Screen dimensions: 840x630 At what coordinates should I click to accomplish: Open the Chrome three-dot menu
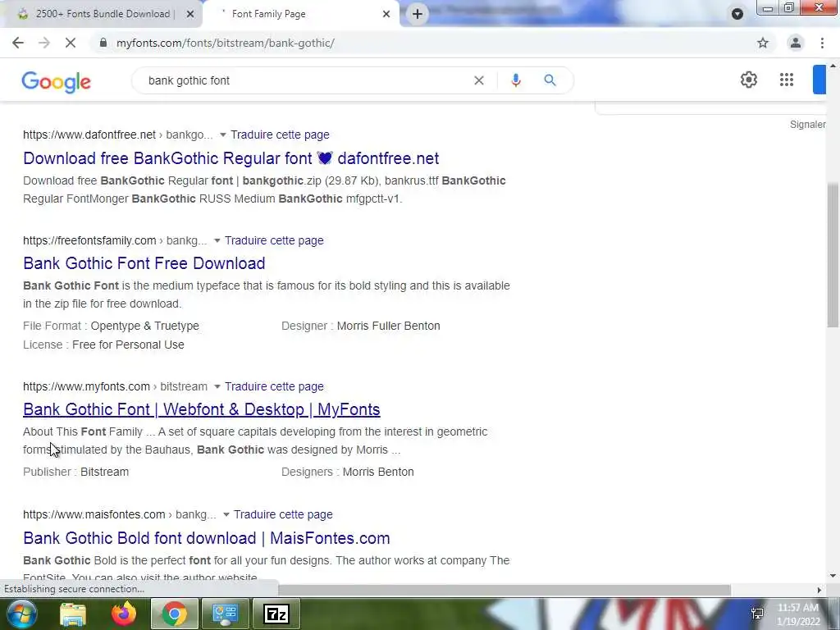(x=822, y=43)
